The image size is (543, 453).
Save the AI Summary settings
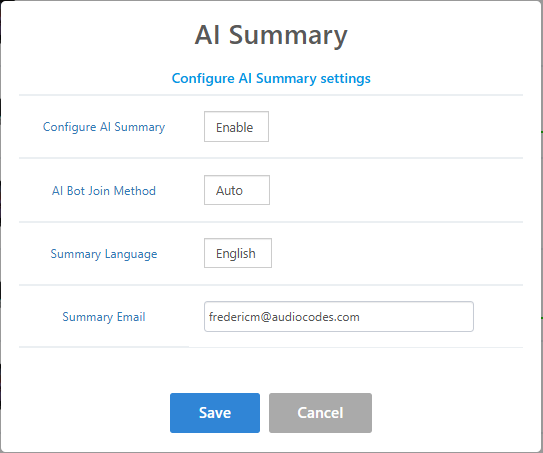tap(215, 413)
